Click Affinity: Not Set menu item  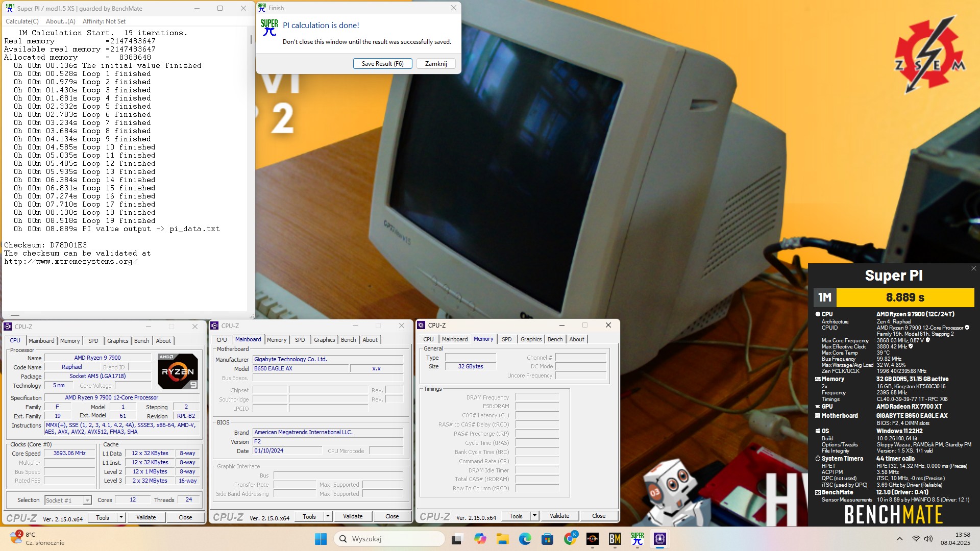coord(104,21)
